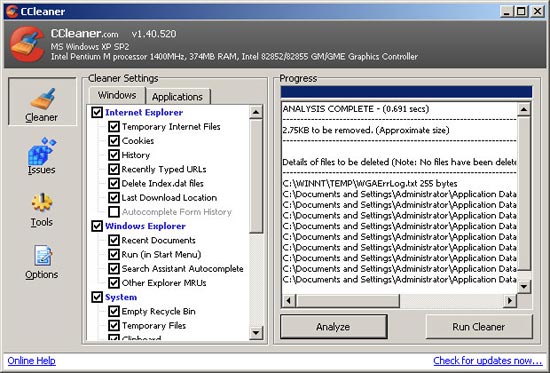Switch to the Applications tab

pos(177,96)
